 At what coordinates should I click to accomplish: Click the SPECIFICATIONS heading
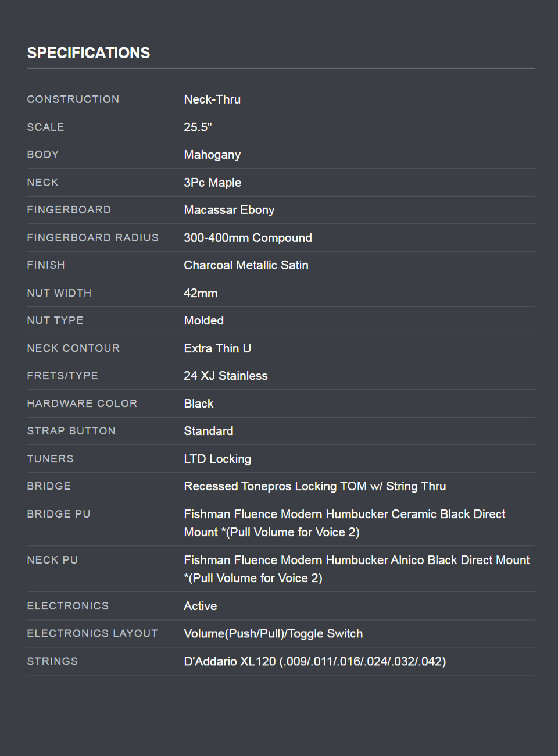pyautogui.click(x=88, y=53)
